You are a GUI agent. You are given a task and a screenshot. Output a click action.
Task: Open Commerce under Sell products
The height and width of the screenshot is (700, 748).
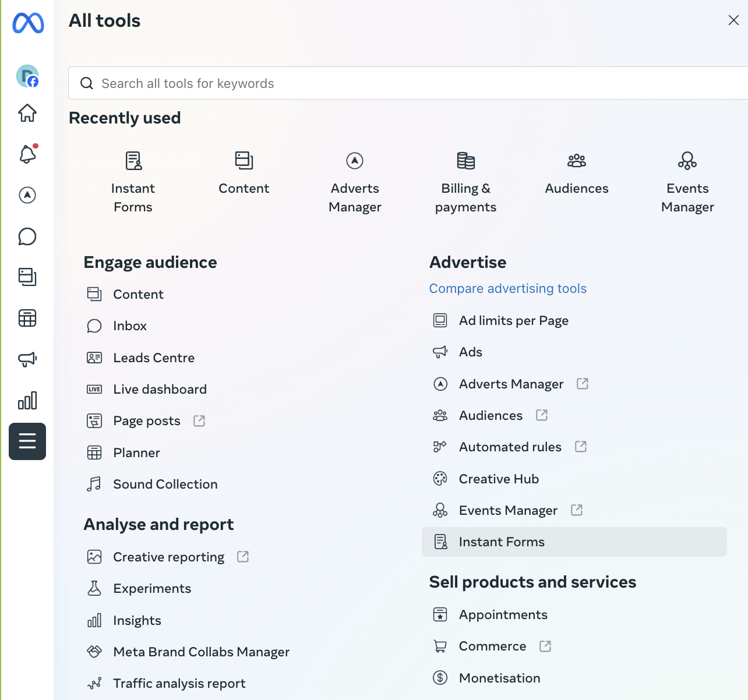[x=492, y=646]
